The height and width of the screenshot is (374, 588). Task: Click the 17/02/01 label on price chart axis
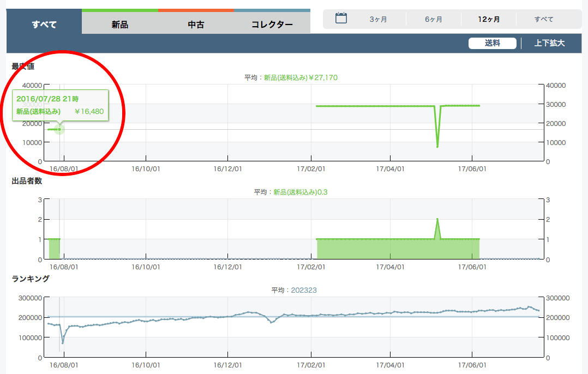click(313, 169)
